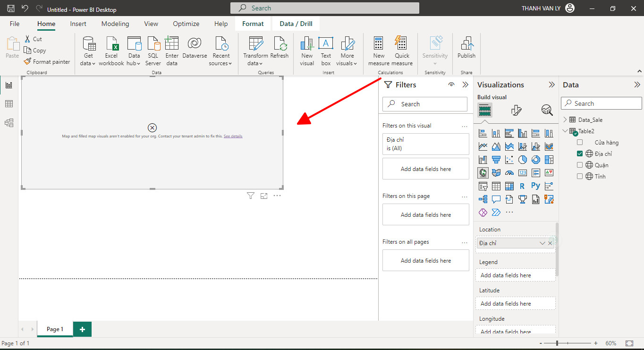
Task: Collapse the Filters pane
Action: [x=466, y=85]
